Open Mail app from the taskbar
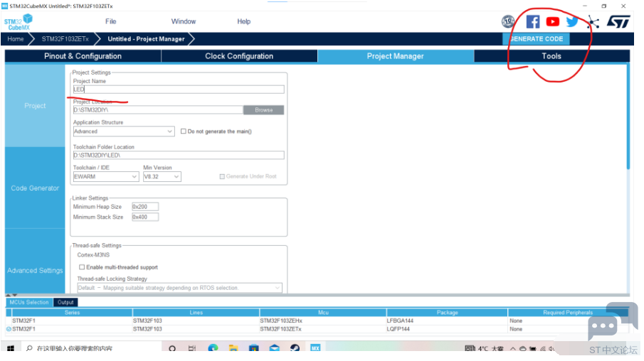The height and width of the screenshot is (361, 644). 275,348
